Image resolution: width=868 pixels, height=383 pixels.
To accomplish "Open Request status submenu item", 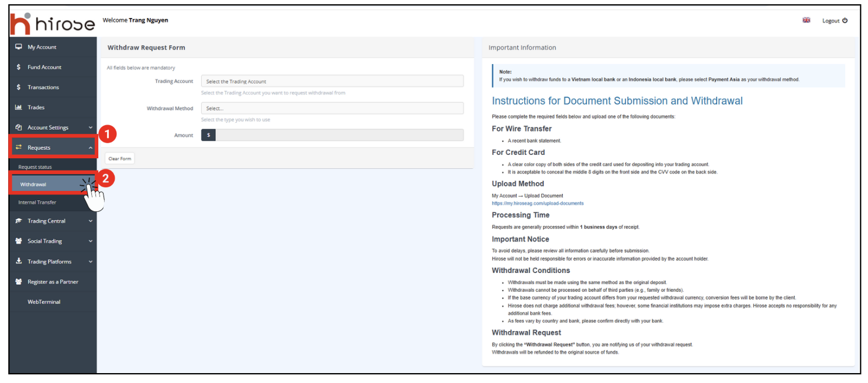I will (x=35, y=167).
